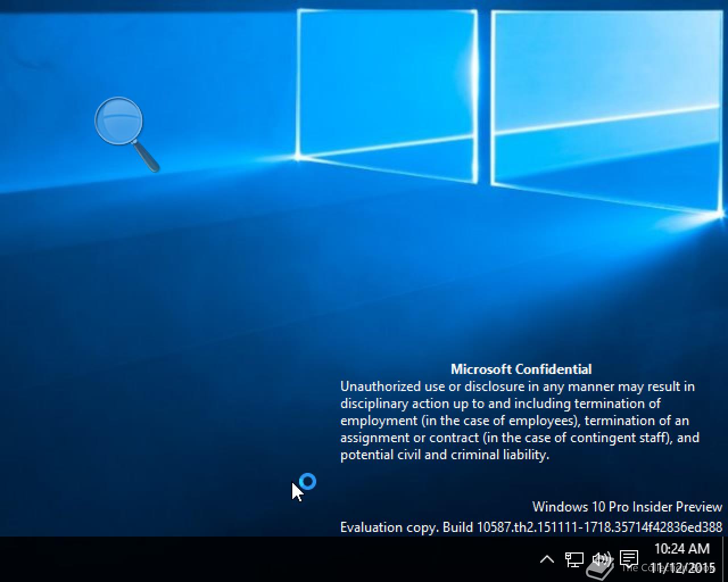
Task: Open the network status tray icon
Action: click(574, 559)
